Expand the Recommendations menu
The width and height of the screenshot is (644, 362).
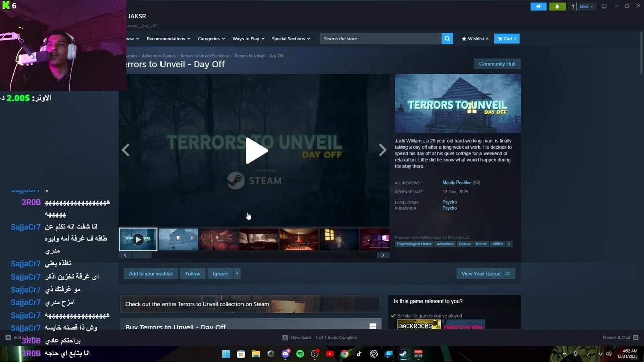(169, 39)
